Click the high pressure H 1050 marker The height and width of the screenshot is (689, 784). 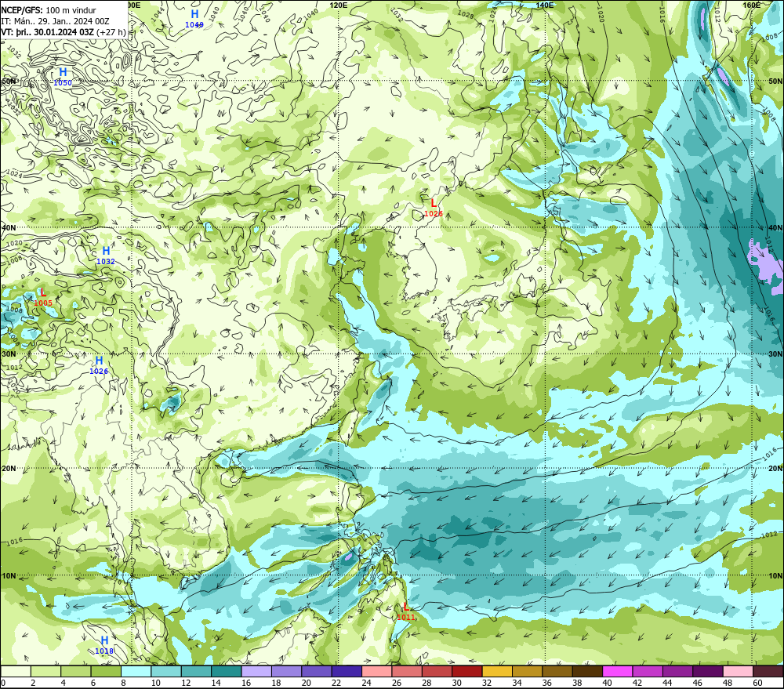[x=63, y=77]
